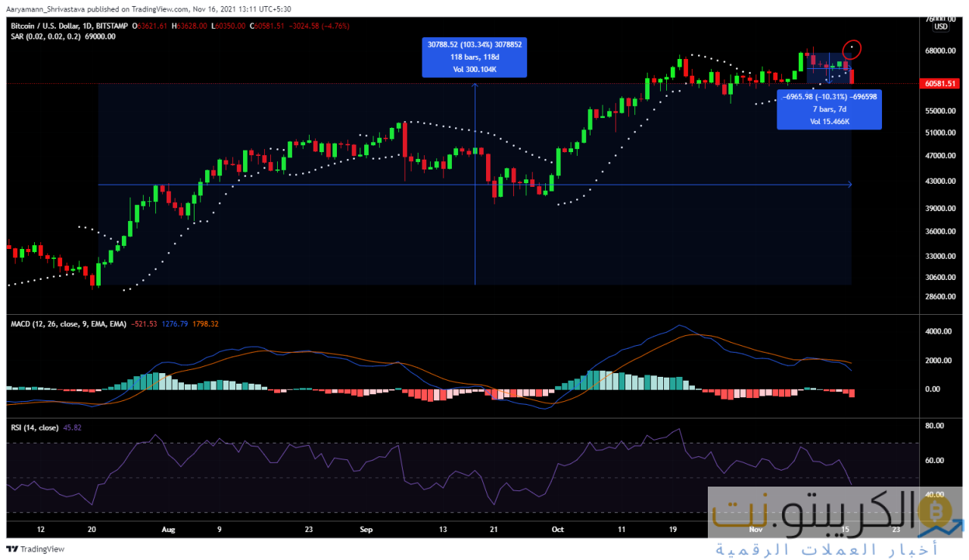Click the TradingView logo at bottom left
969x560 pixels.
pos(36,549)
